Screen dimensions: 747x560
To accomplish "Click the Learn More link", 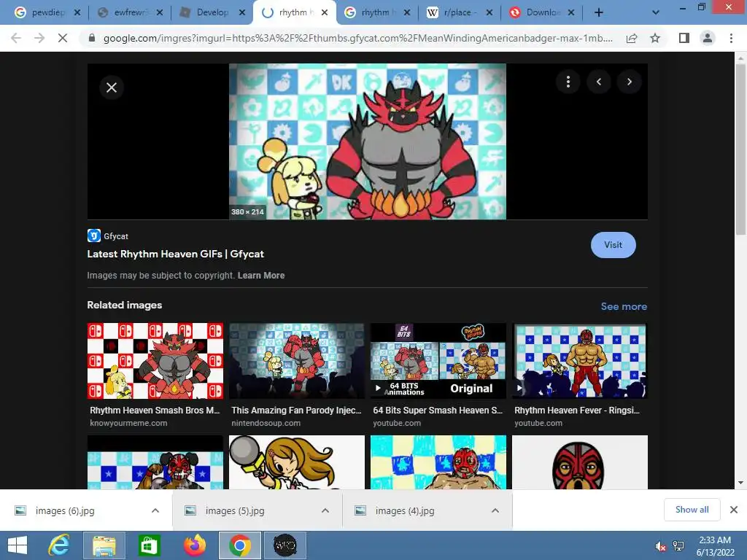I will (x=261, y=275).
